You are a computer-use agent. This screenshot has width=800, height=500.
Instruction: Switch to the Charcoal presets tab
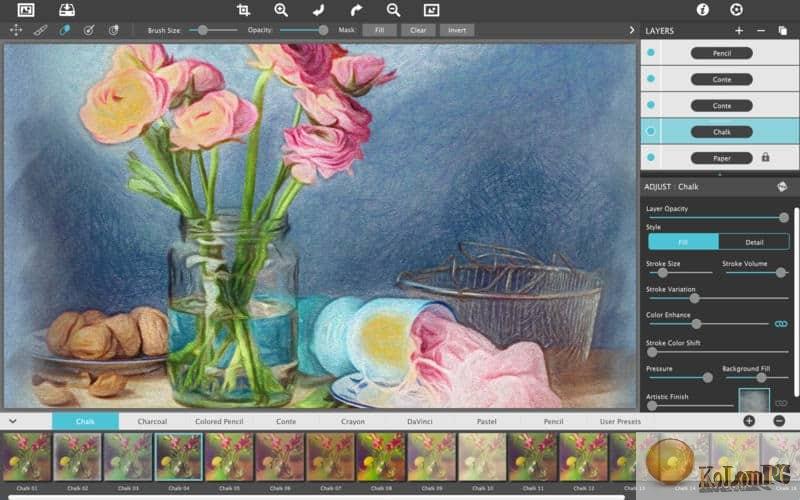click(x=152, y=421)
